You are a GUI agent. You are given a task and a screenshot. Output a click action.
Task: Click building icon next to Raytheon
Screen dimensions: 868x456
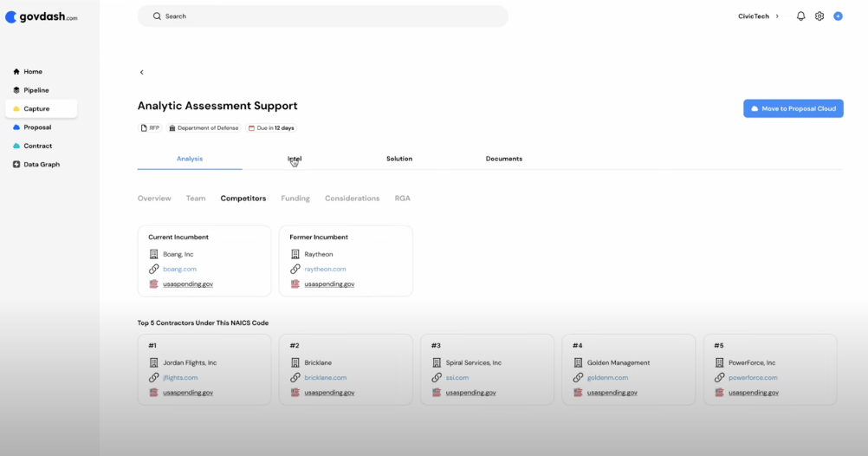pos(295,254)
